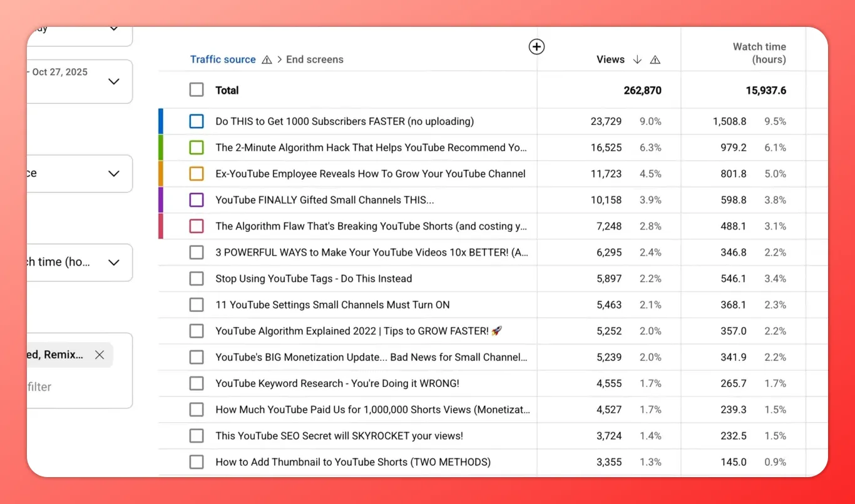Click the views value 16,525
Viewport: 855px width, 504px height.
pyautogui.click(x=606, y=148)
